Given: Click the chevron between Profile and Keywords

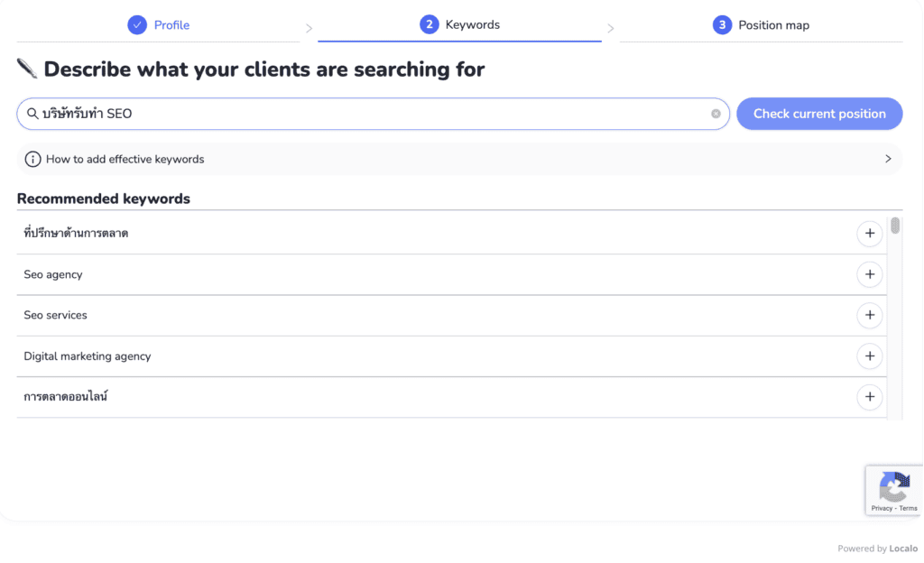Looking at the screenshot, I should [309, 28].
